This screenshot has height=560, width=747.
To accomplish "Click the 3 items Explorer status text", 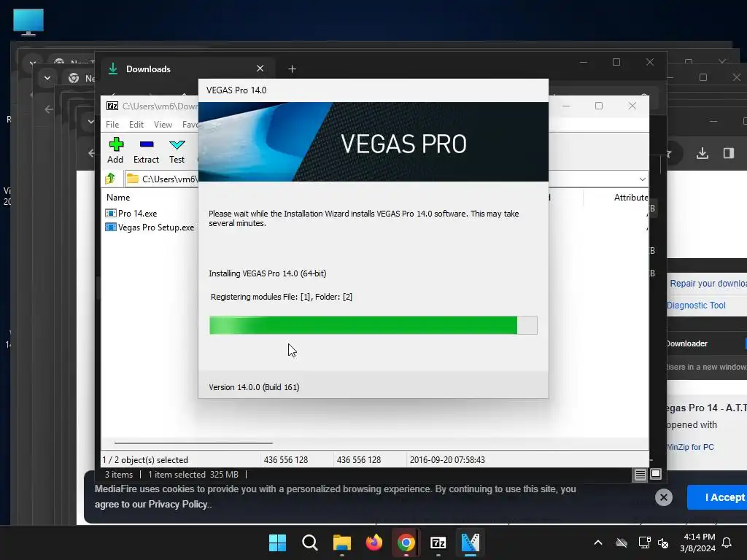I will (119, 474).
